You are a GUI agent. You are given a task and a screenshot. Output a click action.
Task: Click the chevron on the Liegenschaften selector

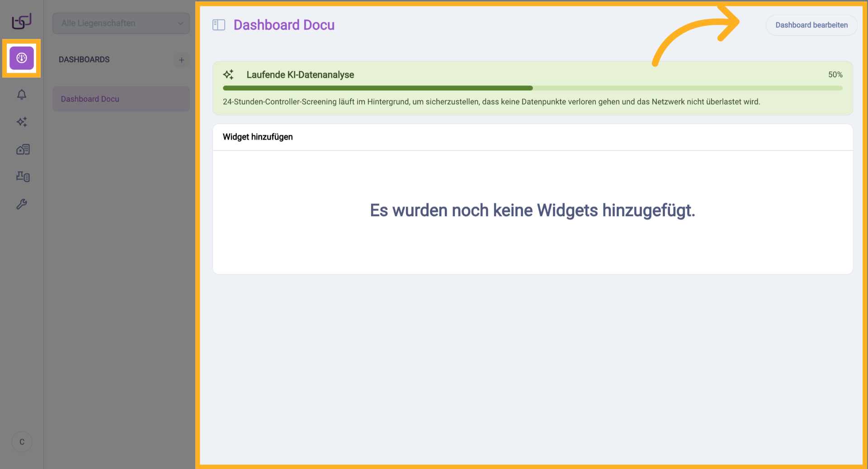point(180,24)
